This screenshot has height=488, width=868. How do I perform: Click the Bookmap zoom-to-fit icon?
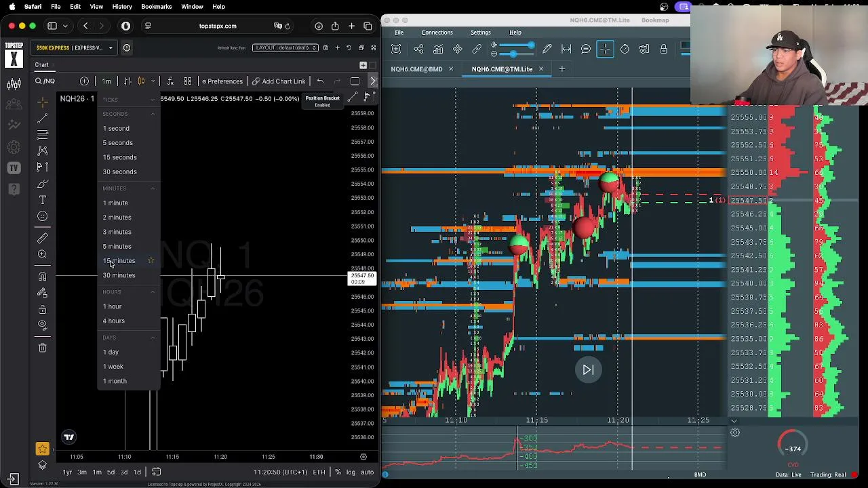(x=396, y=49)
